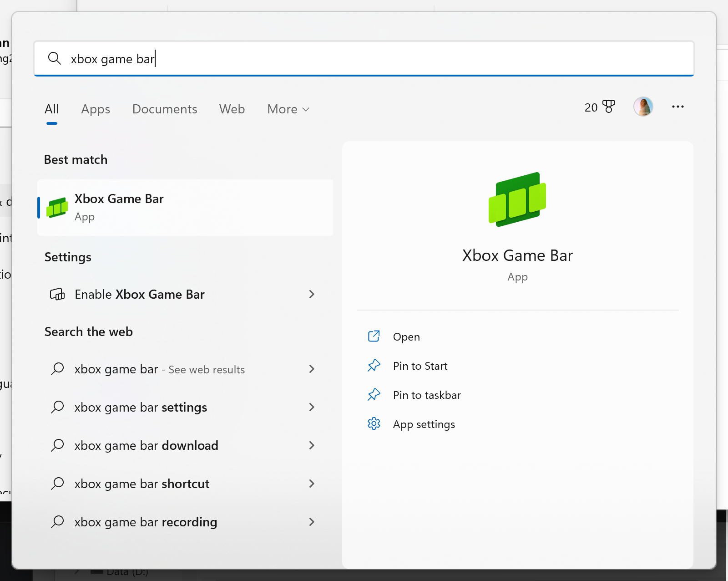Click the search icon beside 'xbox game bar download'

[57, 445]
